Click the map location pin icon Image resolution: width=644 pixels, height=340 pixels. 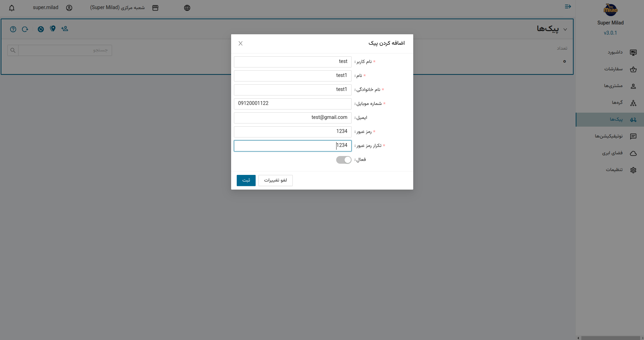click(53, 29)
